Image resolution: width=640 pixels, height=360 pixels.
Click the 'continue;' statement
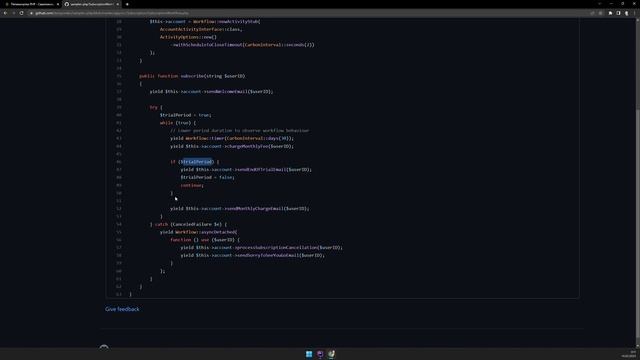pyautogui.click(x=192, y=185)
